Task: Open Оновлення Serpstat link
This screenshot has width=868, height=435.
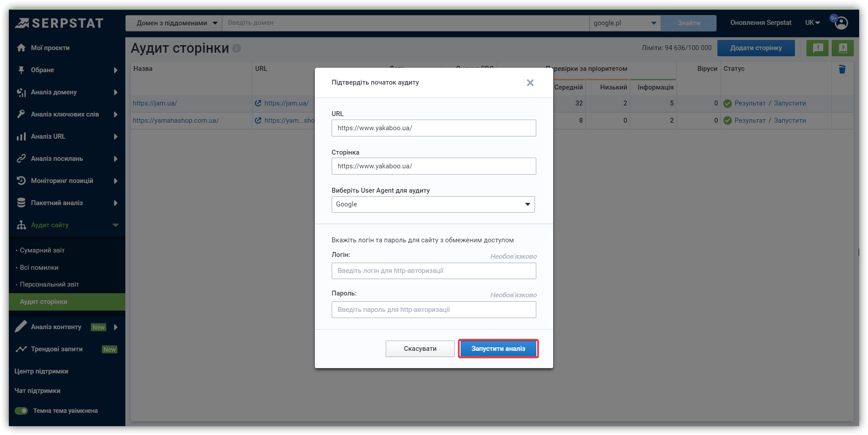Action: click(761, 23)
